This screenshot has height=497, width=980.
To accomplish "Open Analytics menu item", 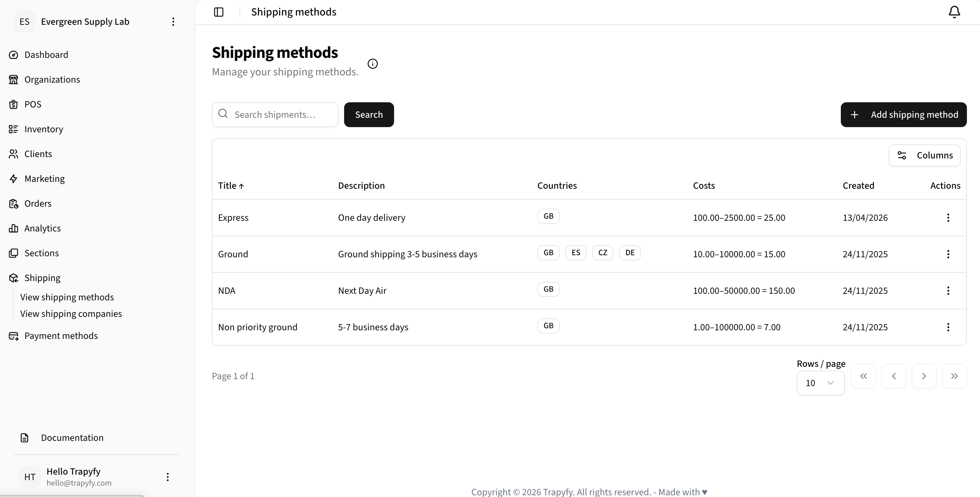I will click(x=42, y=228).
